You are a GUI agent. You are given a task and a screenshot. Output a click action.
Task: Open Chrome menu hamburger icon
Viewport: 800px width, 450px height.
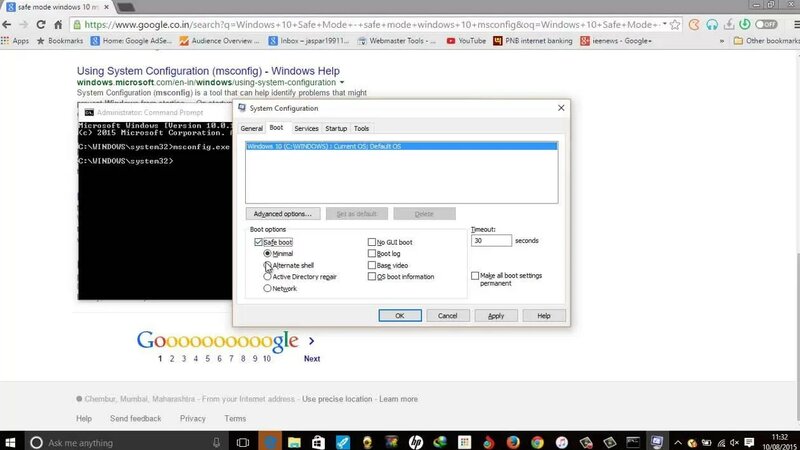coord(795,24)
